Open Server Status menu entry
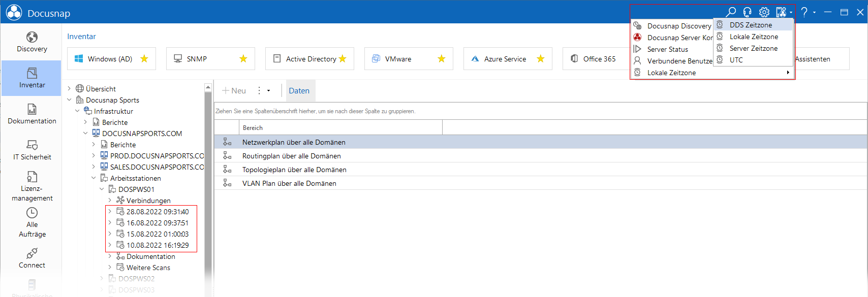This screenshot has width=868, height=297. click(672, 49)
